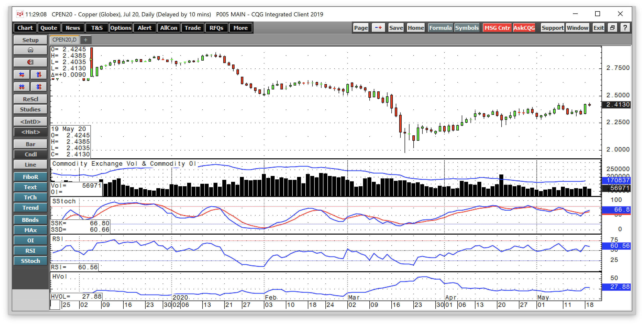Expand the Setup options
This screenshot has height=325, width=644.
30,40
